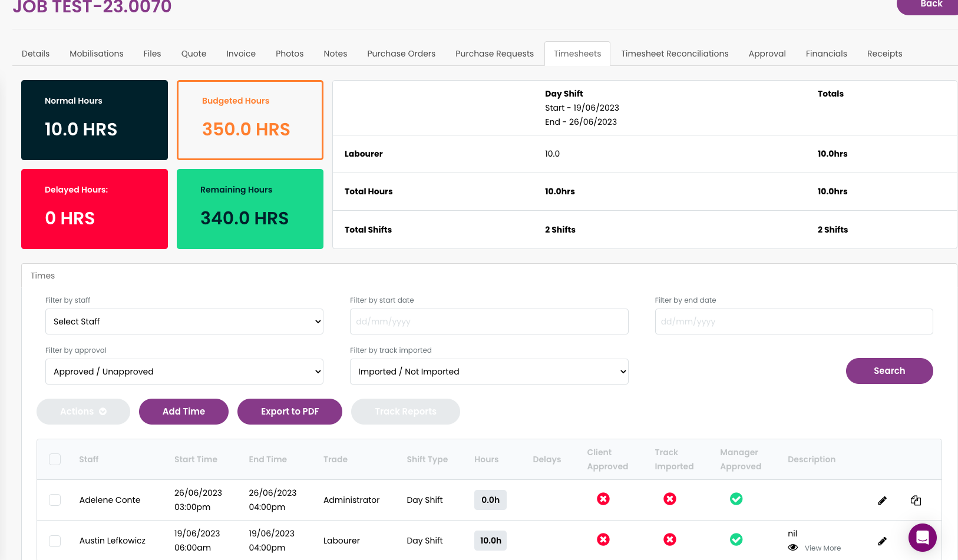Screen dimensions: 958x560
Task: Check the row checkbox for Austin Lefkowicz
Action: [x=55, y=541]
